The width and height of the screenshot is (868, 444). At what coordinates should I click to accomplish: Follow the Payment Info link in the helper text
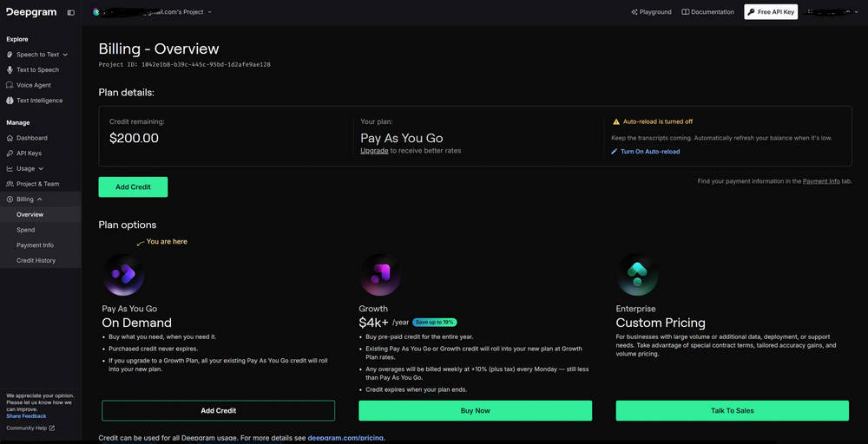point(821,181)
